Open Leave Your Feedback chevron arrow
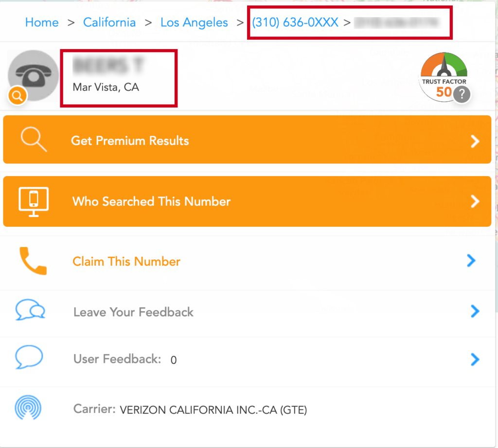Screen dimensions: 498x448 click(475, 311)
